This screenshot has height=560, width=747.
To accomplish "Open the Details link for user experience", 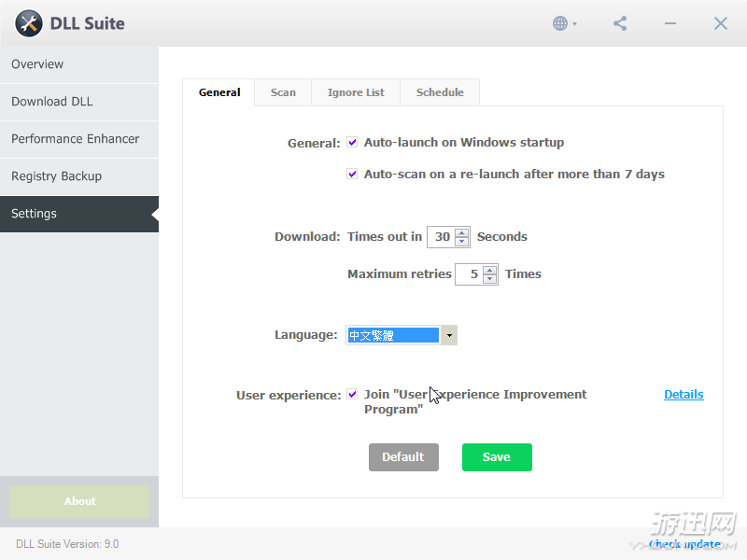I will (684, 394).
